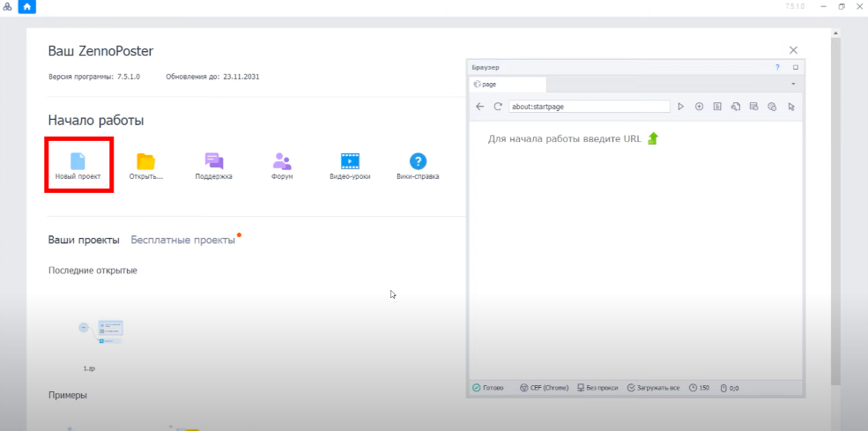Click the clock 150 status item
Viewport: 868px width, 431px height.
point(699,388)
